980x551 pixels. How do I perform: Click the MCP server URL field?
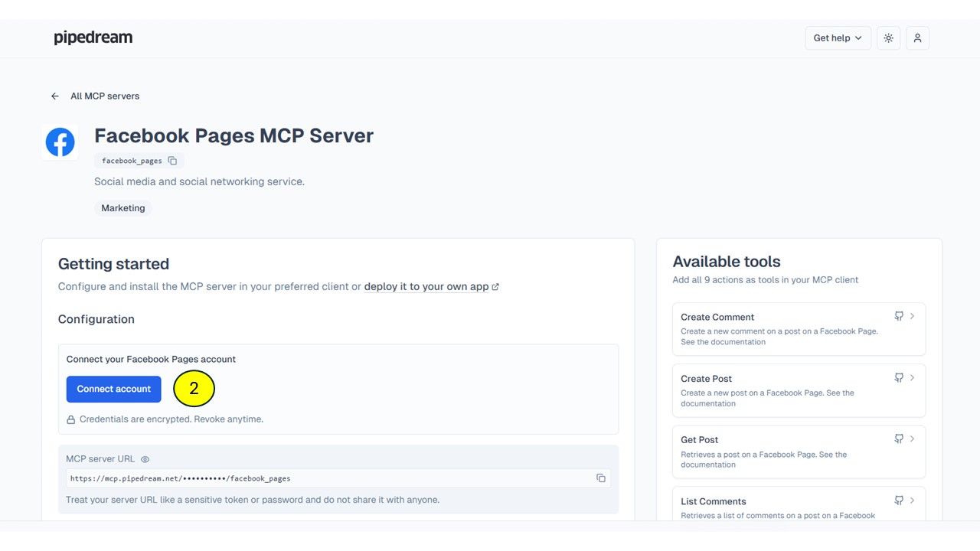pyautogui.click(x=338, y=478)
